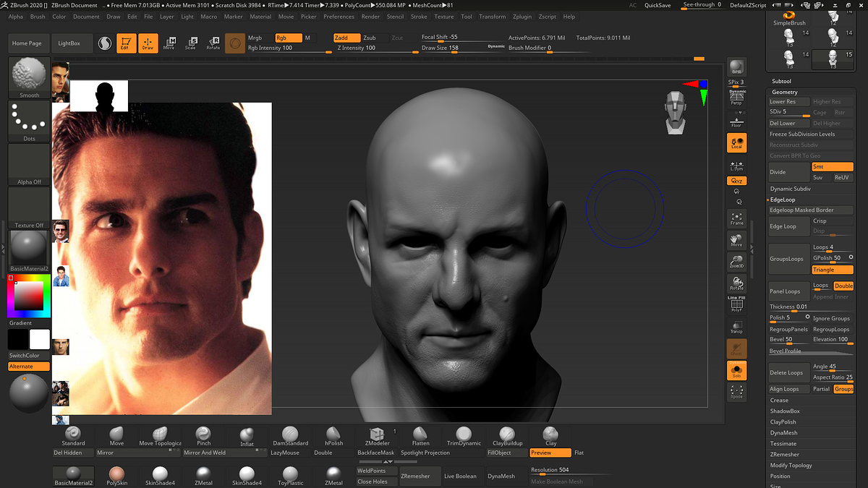
Task: Toggle the PolyF line fill display
Action: [x=736, y=304]
